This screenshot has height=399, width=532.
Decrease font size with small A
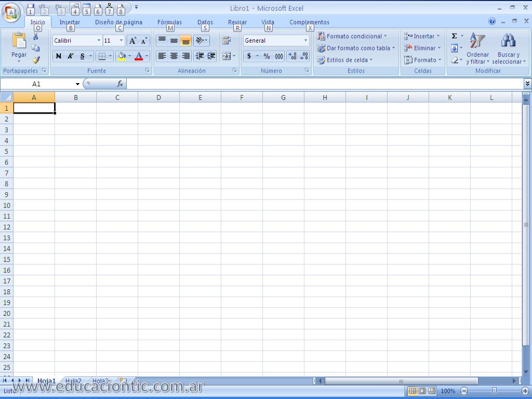point(144,41)
